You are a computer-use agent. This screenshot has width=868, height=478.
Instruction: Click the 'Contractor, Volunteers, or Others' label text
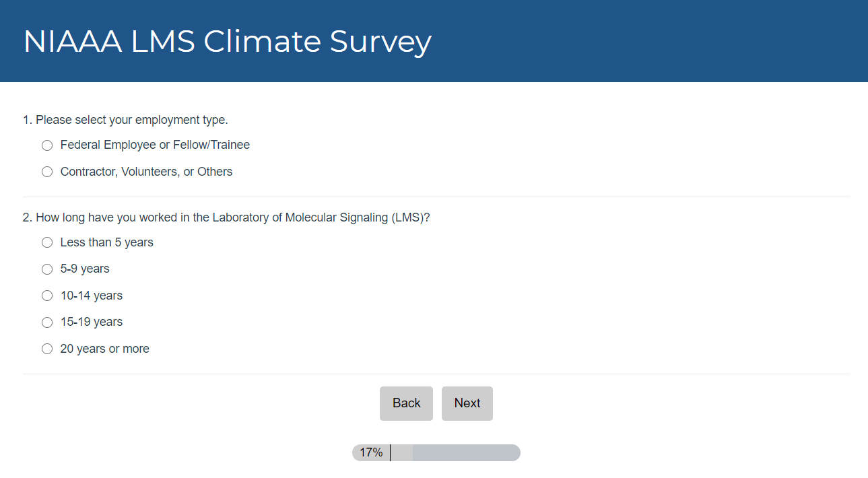[x=146, y=172]
